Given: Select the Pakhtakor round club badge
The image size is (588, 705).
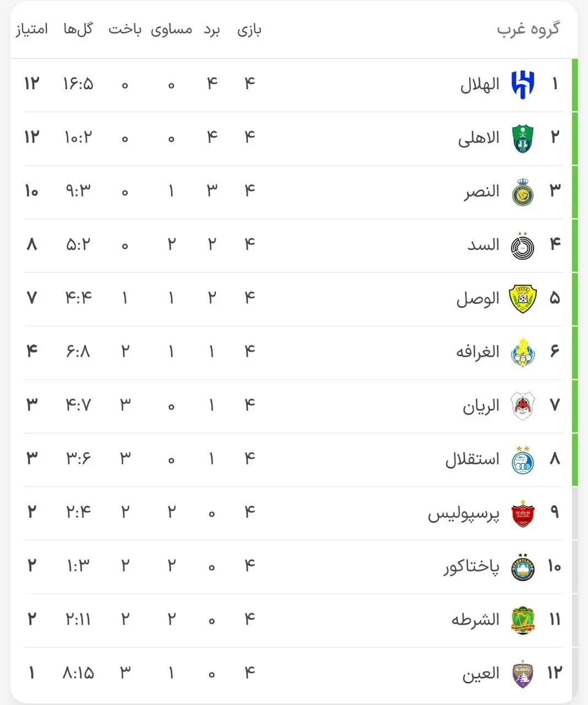Looking at the screenshot, I should [522, 567].
